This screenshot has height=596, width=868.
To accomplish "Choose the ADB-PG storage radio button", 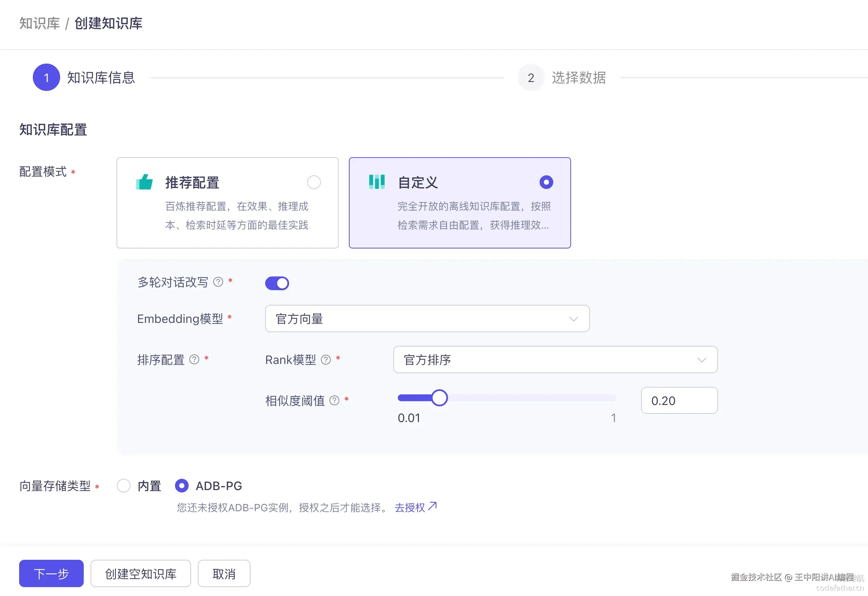I will tap(181, 486).
